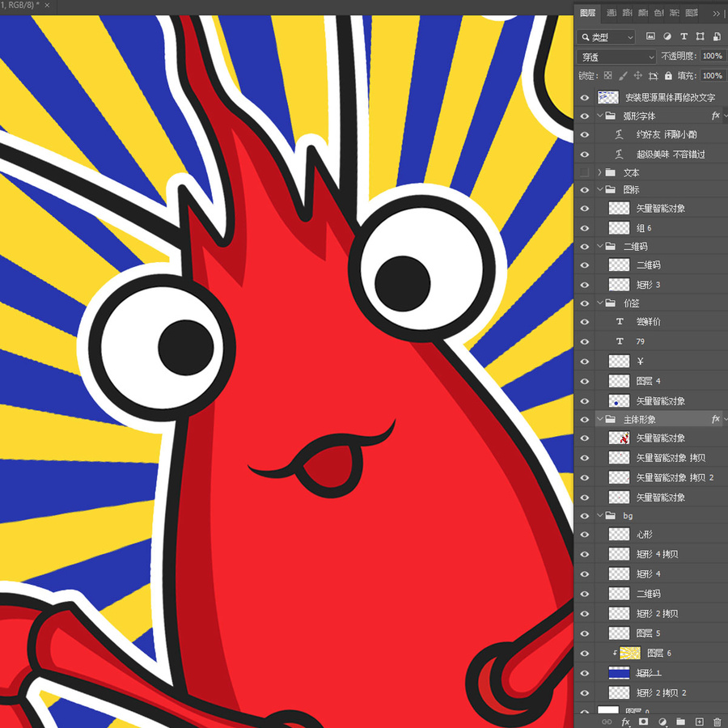Toggle visibility of the 图标 group
Screen dimensions: 728x728
pyautogui.click(x=585, y=190)
